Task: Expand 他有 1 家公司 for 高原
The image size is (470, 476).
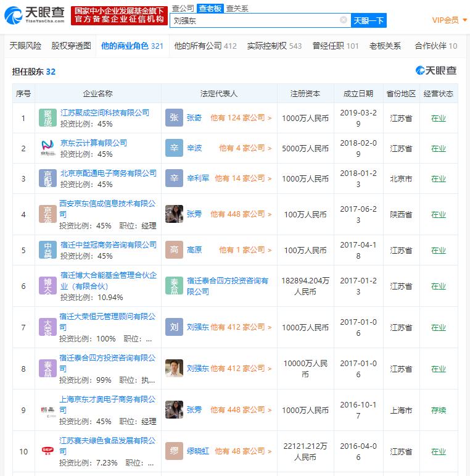Action: pyautogui.click(x=245, y=250)
